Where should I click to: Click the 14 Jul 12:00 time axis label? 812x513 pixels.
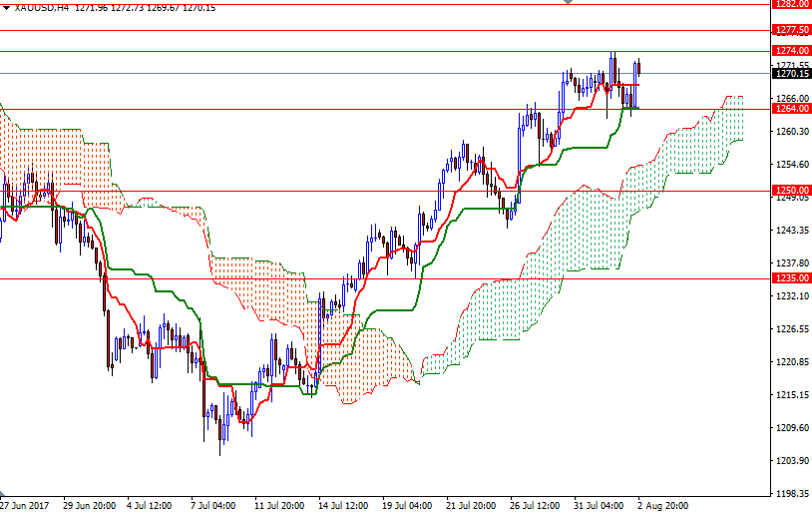342,505
